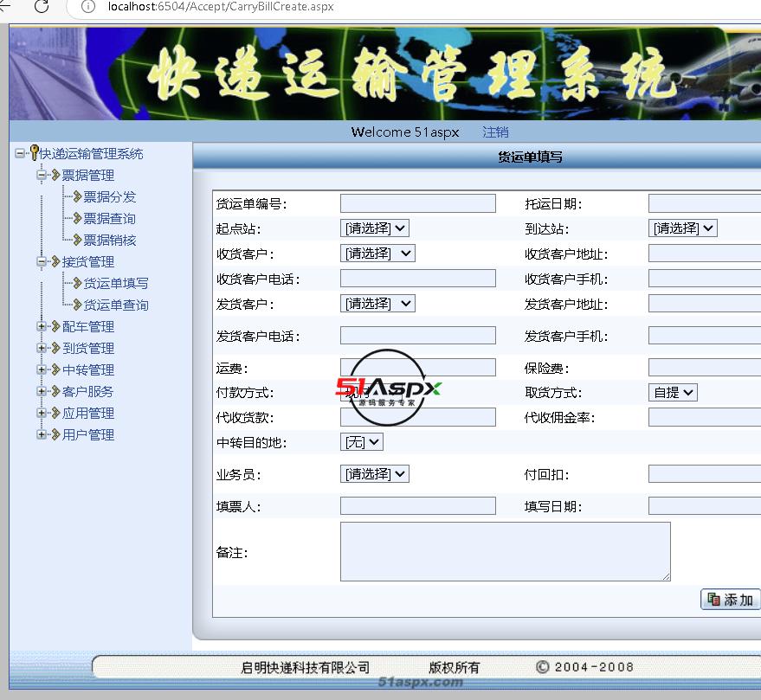Select 应用管理 tree label
The width and height of the screenshot is (761, 700).
pyautogui.click(x=88, y=414)
